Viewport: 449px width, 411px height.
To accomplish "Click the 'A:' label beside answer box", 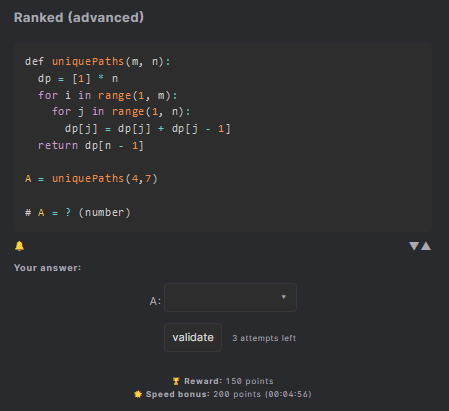I will 155,301.
